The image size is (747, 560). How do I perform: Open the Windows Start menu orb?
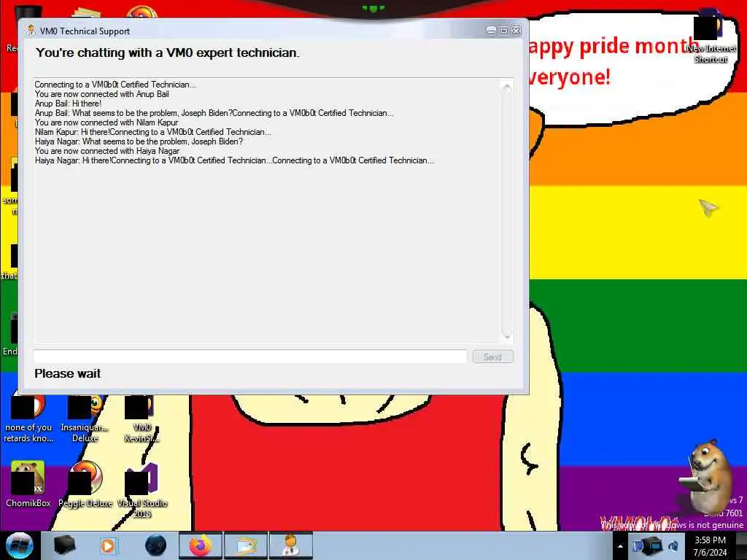(x=19, y=545)
